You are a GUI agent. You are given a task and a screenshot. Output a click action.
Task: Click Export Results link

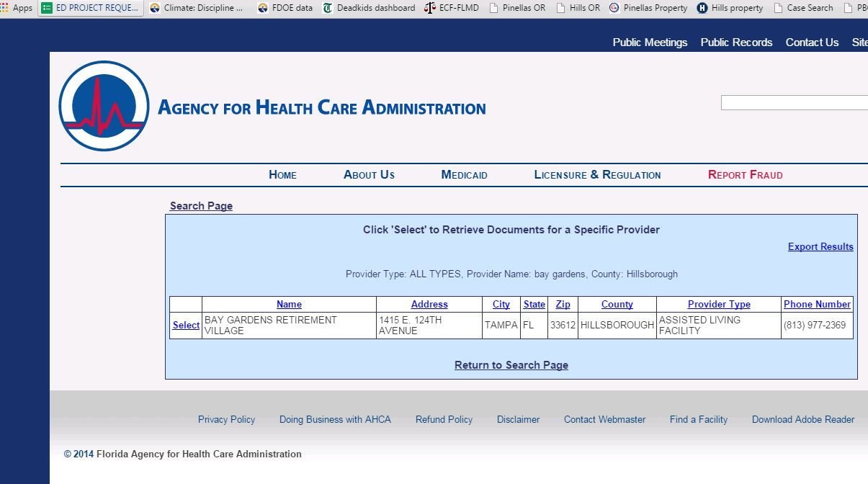(x=820, y=246)
